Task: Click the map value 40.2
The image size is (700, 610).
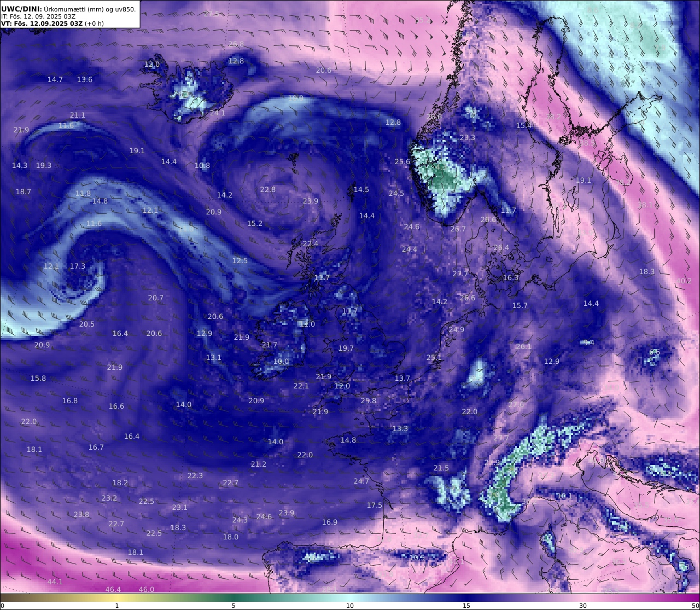Action: tap(684, 281)
